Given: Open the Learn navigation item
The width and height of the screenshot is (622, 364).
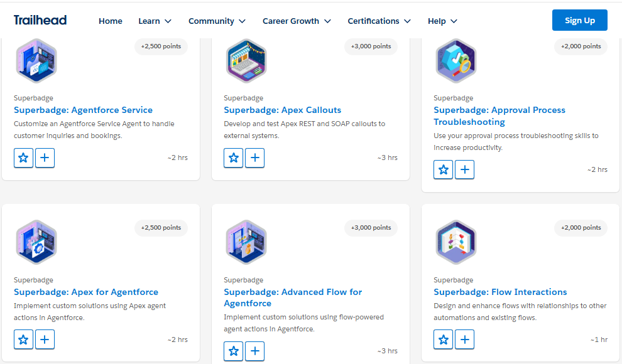Looking at the screenshot, I should [x=149, y=21].
